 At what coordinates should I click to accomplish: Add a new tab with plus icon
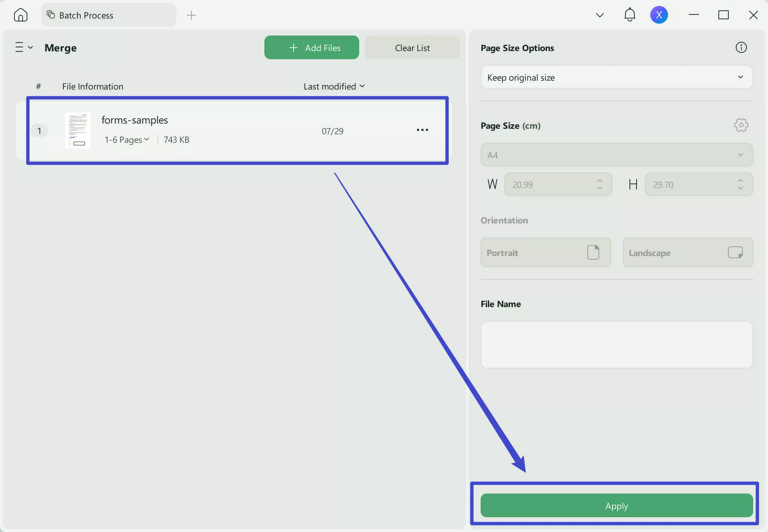[191, 15]
